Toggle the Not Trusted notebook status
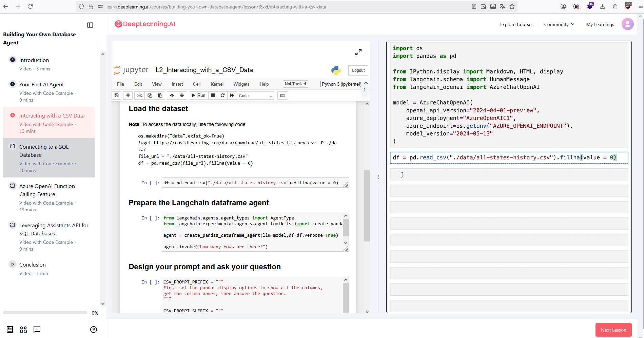The width and height of the screenshot is (644, 338). (x=295, y=84)
